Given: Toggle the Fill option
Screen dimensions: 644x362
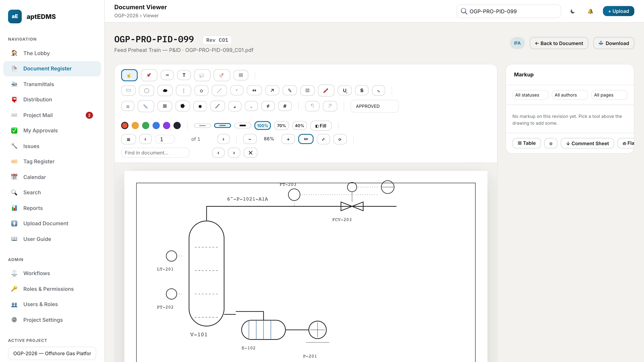Looking at the screenshot, I should click(321, 126).
